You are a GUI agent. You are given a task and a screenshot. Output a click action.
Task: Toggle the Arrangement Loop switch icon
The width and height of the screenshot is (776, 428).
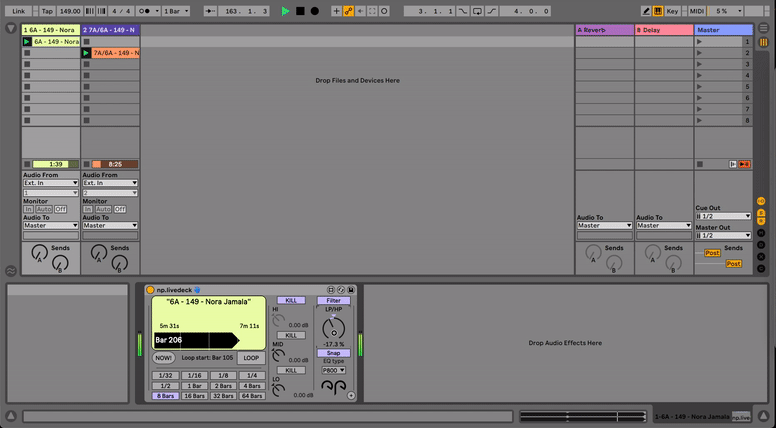click(x=477, y=11)
